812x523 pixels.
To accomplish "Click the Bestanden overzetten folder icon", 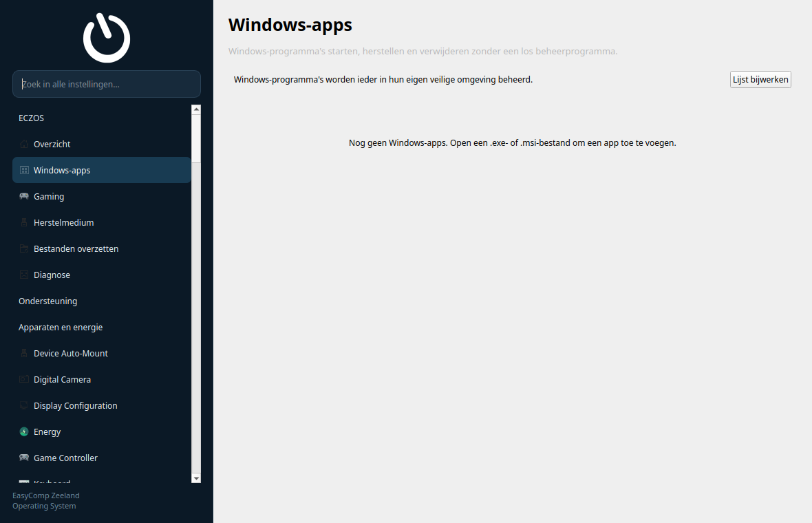I will [24, 248].
